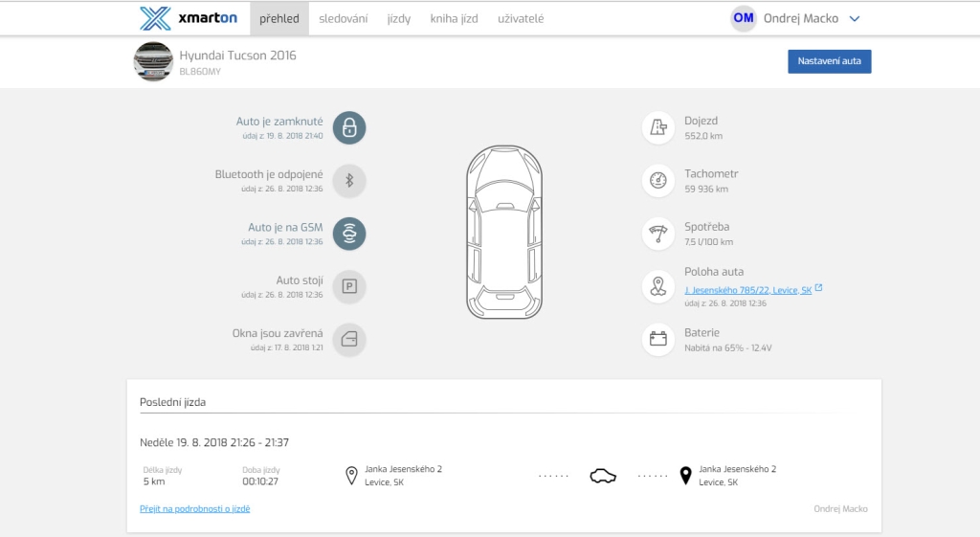The image size is (980, 537).
Task: Open the J. Jesenského 785/22 address link
Action: [747, 290]
